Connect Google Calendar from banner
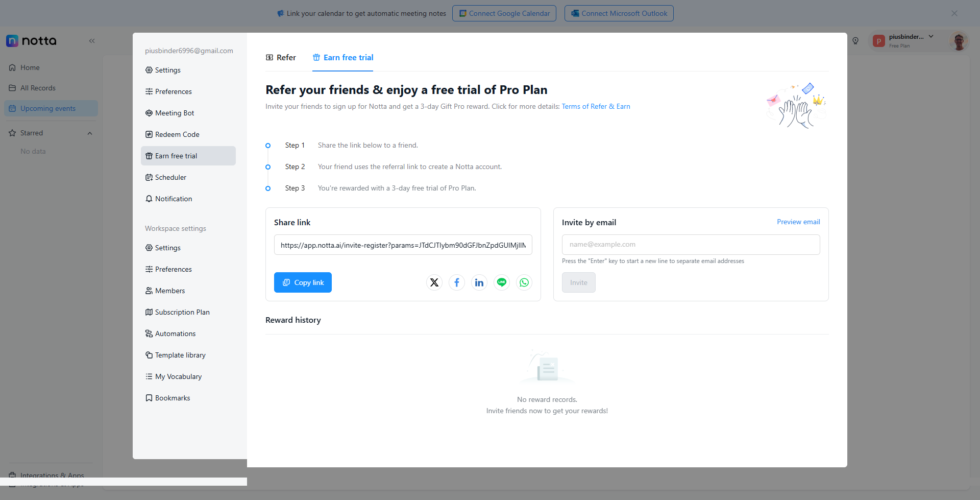 click(504, 13)
